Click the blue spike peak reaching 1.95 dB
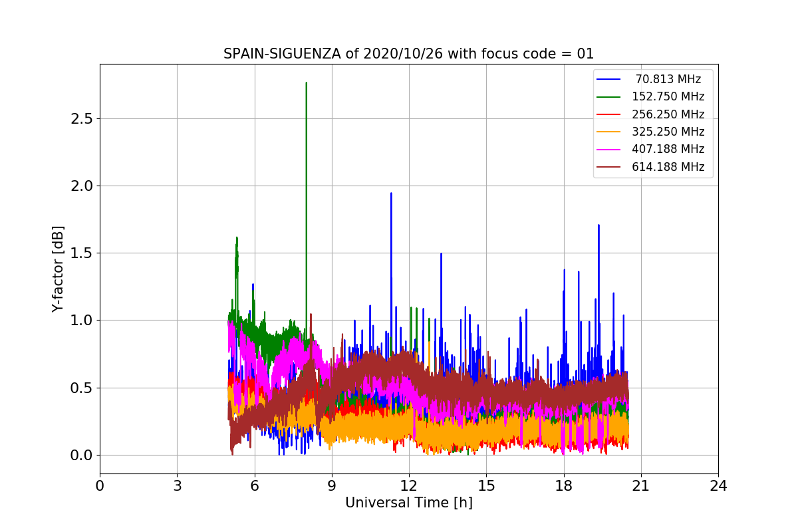Screen dimensions: 798x532 (391, 194)
